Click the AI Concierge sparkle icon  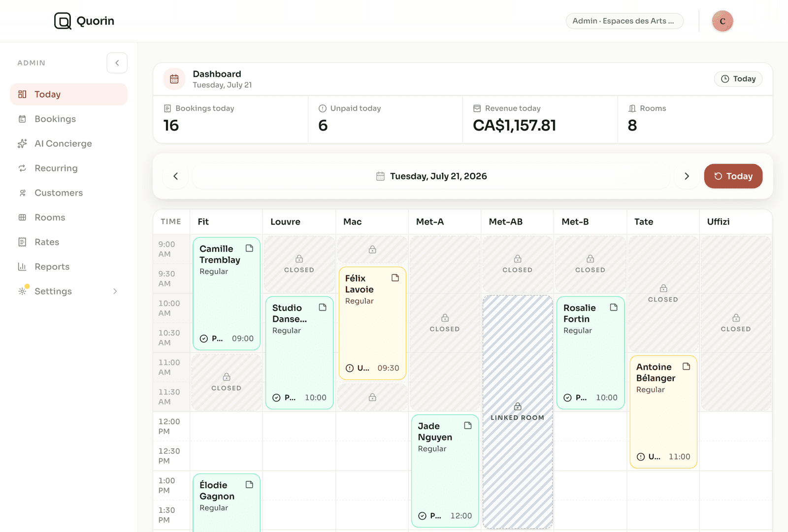point(22,143)
